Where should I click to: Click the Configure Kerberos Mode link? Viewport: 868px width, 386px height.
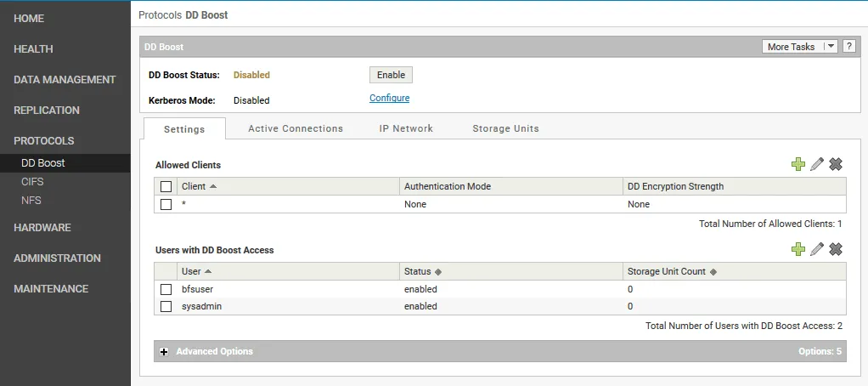click(389, 99)
